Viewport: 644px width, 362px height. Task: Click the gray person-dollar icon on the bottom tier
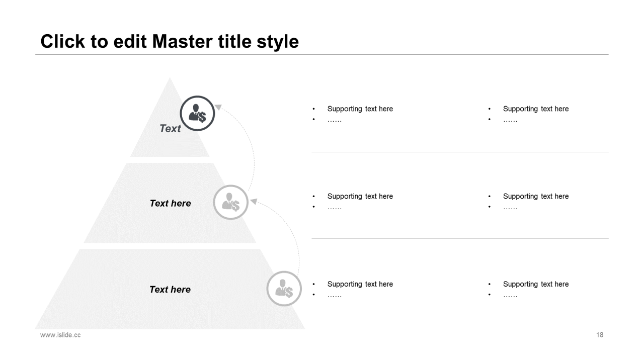284,289
